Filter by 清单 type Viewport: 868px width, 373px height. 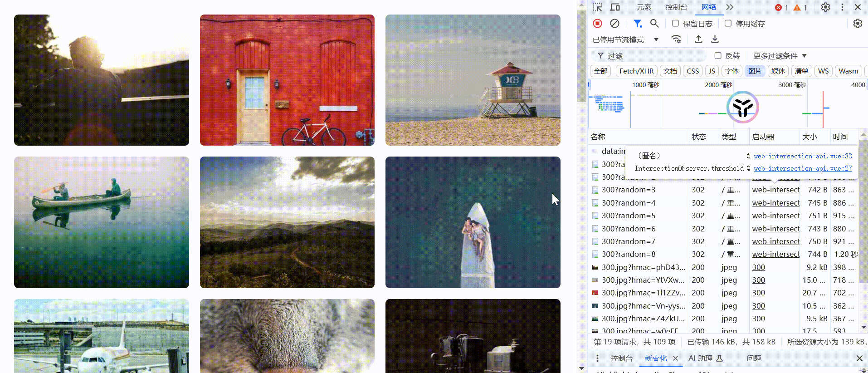801,71
